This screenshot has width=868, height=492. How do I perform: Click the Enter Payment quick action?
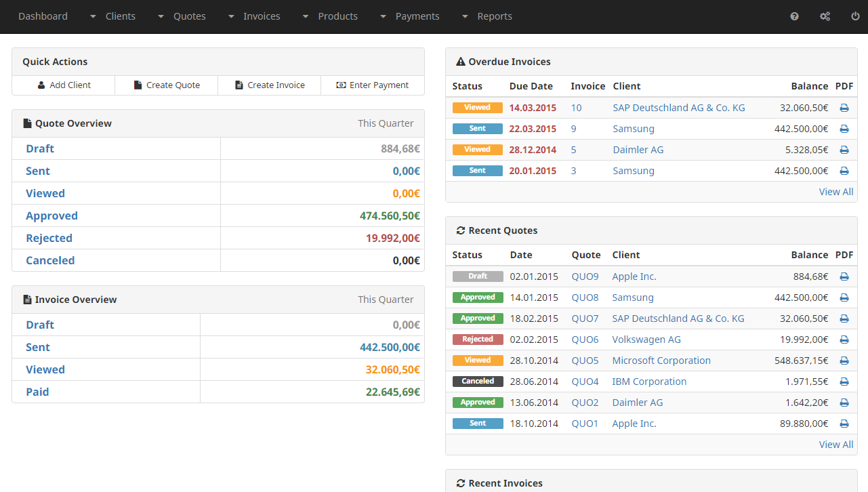click(x=373, y=85)
